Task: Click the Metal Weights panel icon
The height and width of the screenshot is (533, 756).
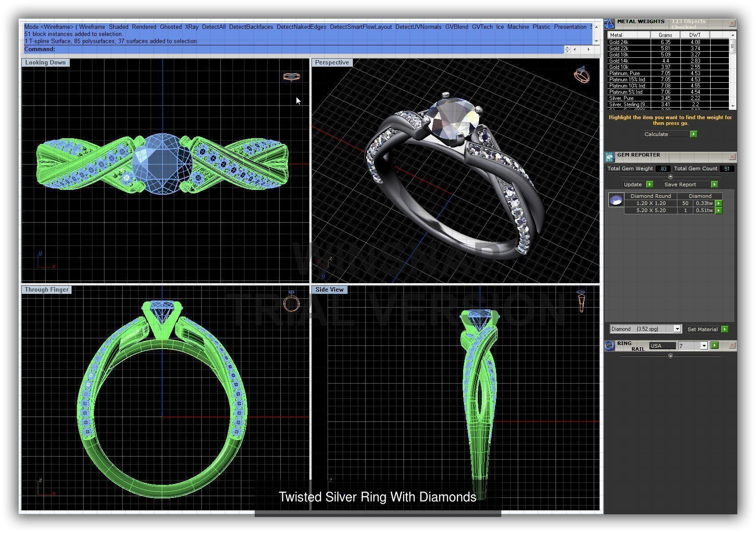Action: [609, 24]
